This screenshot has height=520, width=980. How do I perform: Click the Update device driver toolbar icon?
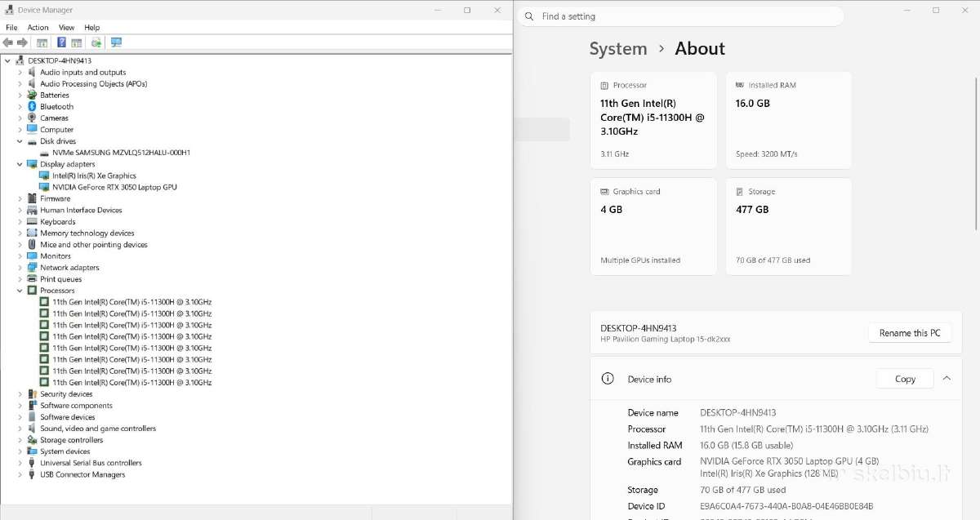tap(96, 42)
